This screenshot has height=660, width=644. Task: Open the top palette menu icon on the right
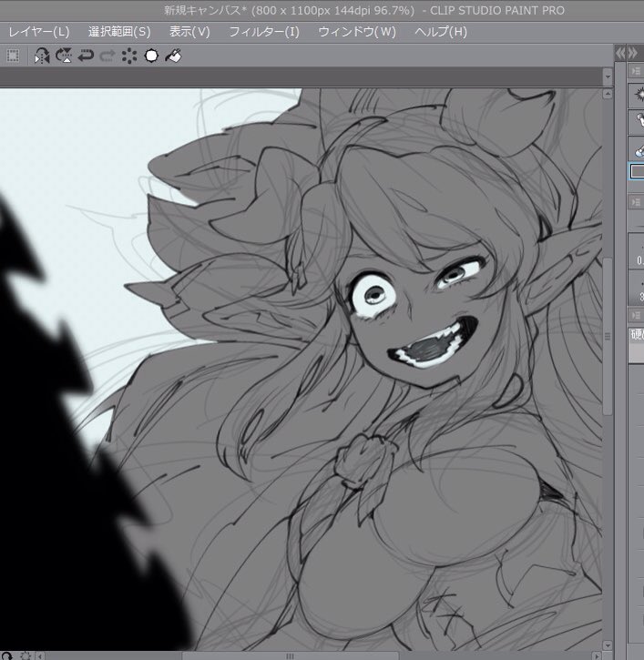(636, 71)
